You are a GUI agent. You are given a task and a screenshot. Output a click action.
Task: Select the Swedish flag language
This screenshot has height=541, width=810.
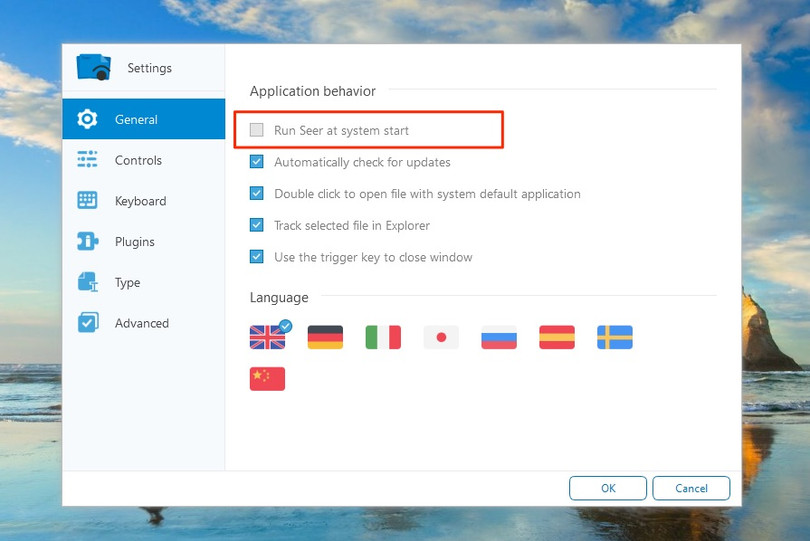pyautogui.click(x=615, y=338)
